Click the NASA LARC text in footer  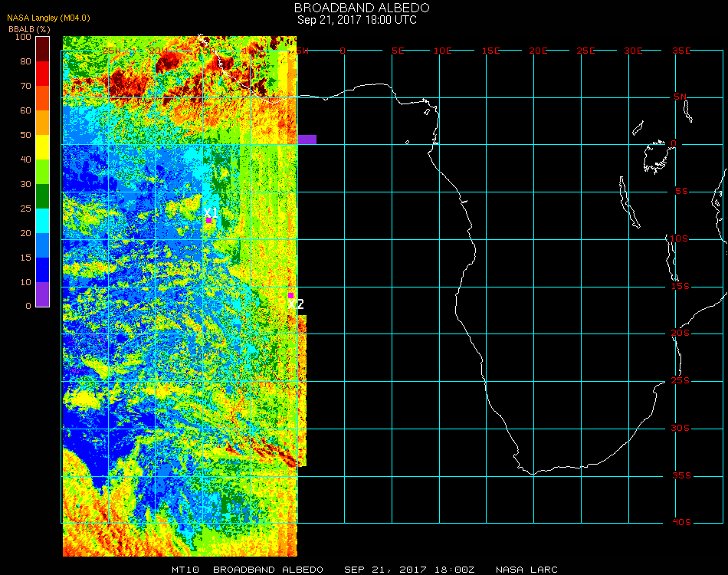[526, 570]
